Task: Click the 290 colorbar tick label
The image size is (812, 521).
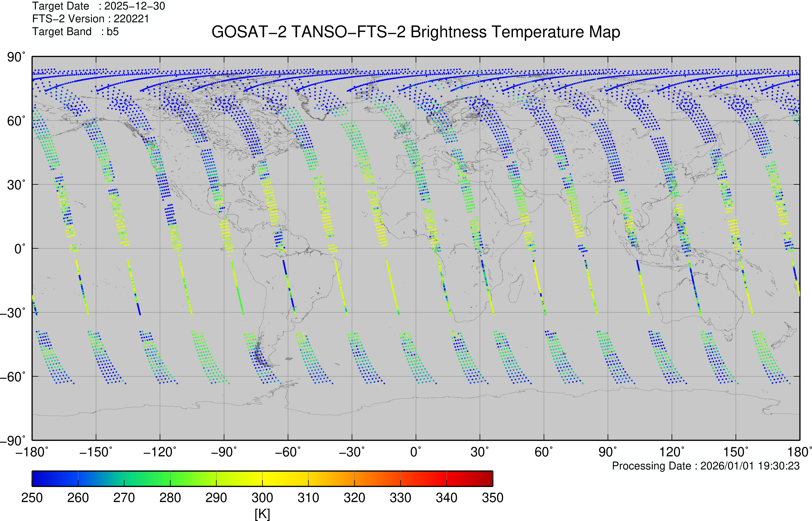Action: (x=216, y=498)
